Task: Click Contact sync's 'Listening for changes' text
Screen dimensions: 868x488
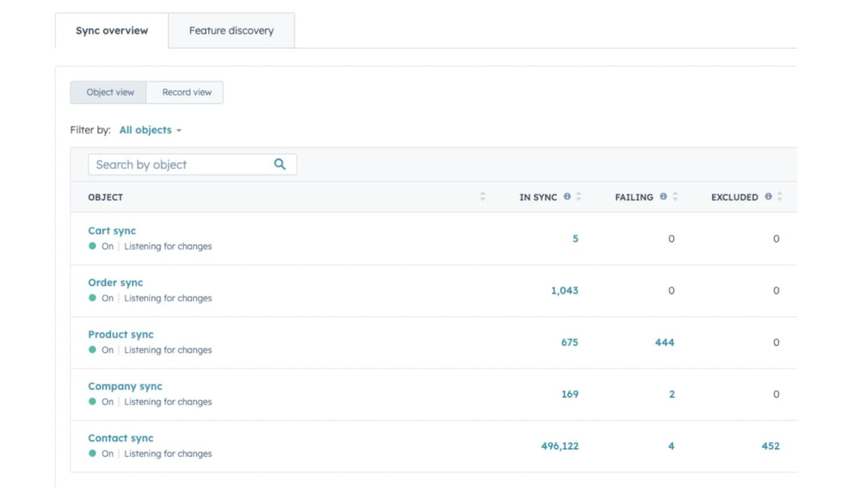Action: [168, 454]
